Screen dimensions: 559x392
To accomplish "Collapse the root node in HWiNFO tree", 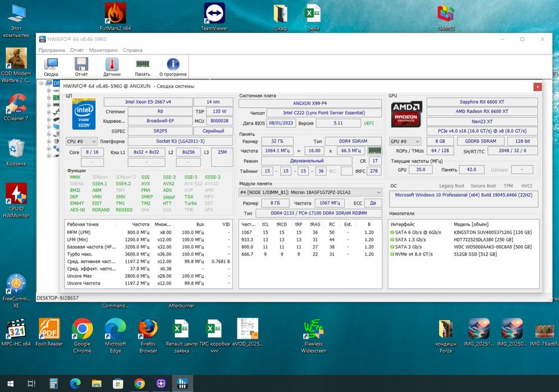I will tap(42, 84).
